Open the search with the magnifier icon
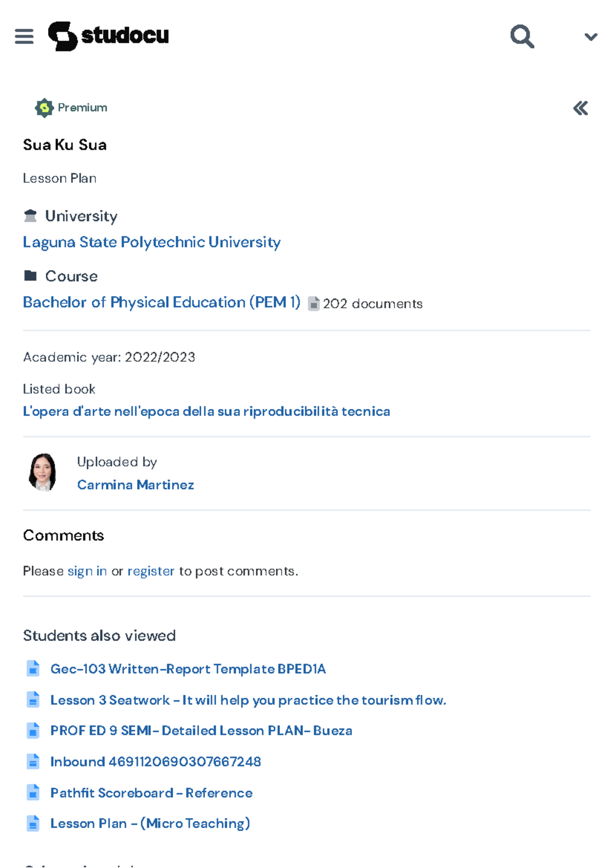Viewport: 613px width, 868px height. point(522,36)
